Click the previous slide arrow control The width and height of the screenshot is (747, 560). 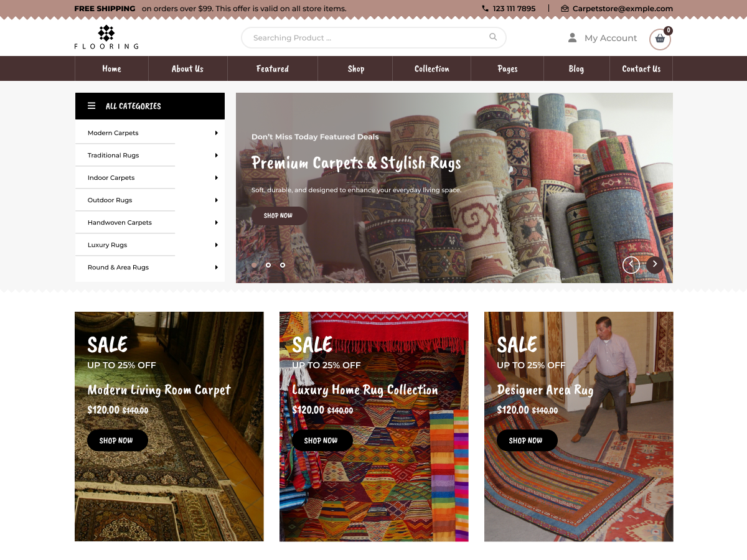tap(631, 264)
